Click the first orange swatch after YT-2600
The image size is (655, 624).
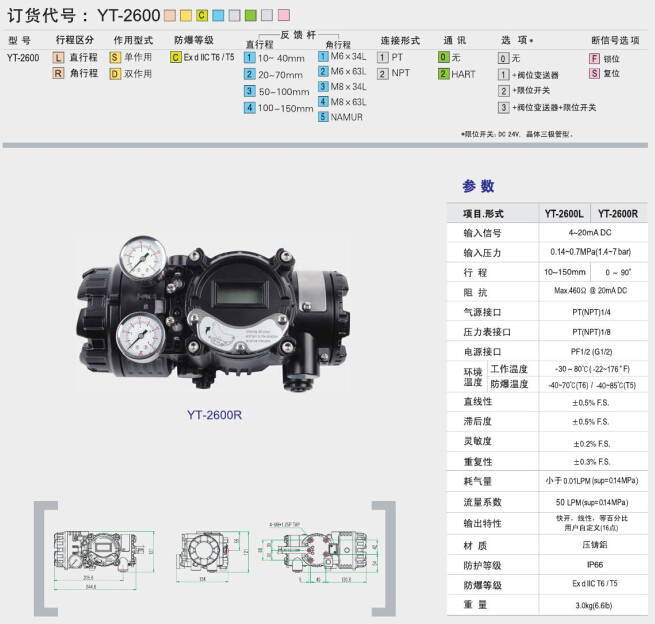tap(170, 15)
